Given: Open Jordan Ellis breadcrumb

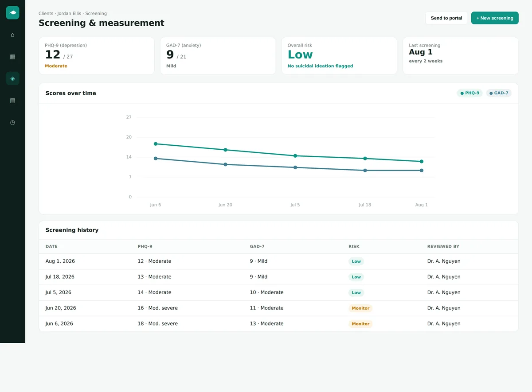Looking at the screenshot, I should (69, 14).
